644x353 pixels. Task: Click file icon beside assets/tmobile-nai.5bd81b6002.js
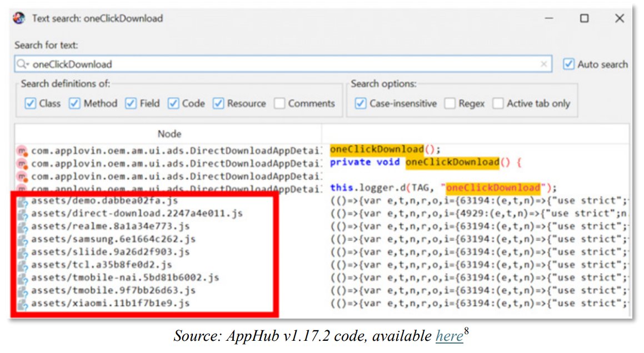pyautogui.click(x=22, y=278)
